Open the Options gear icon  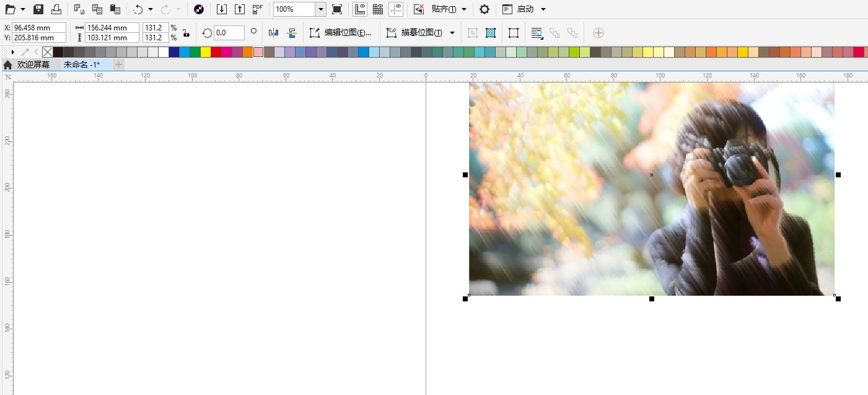point(484,9)
